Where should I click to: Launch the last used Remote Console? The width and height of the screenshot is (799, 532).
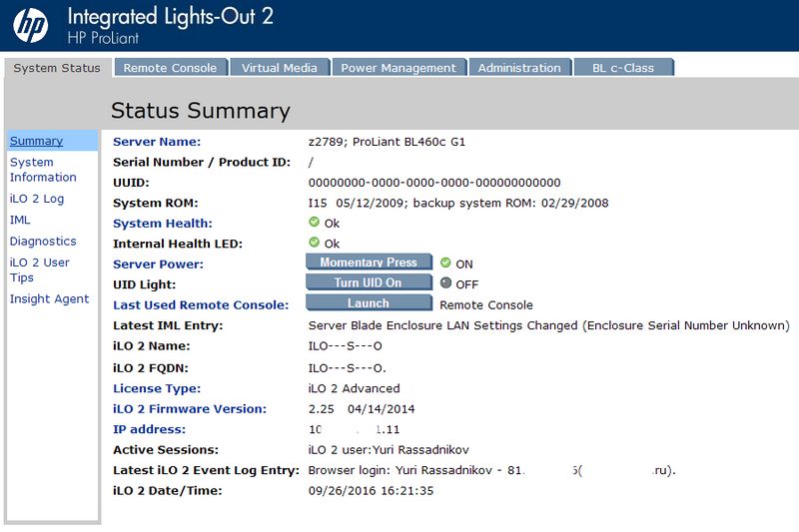369,302
